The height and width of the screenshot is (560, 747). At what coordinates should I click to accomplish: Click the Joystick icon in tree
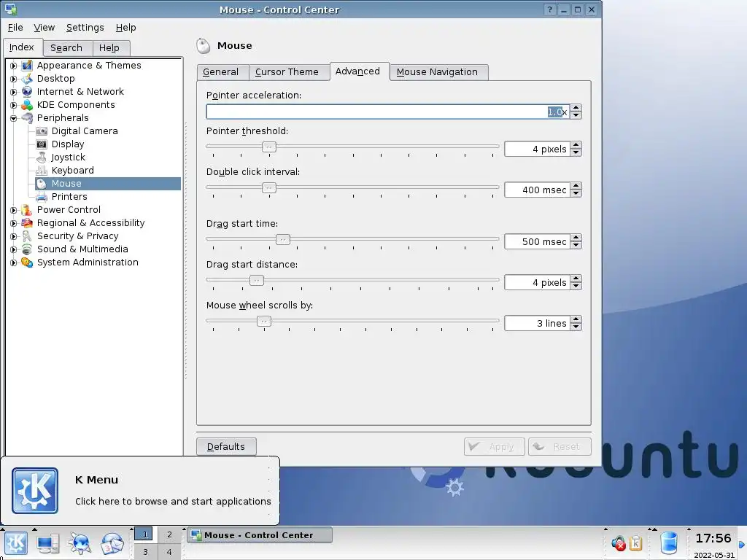[x=42, y=157]
